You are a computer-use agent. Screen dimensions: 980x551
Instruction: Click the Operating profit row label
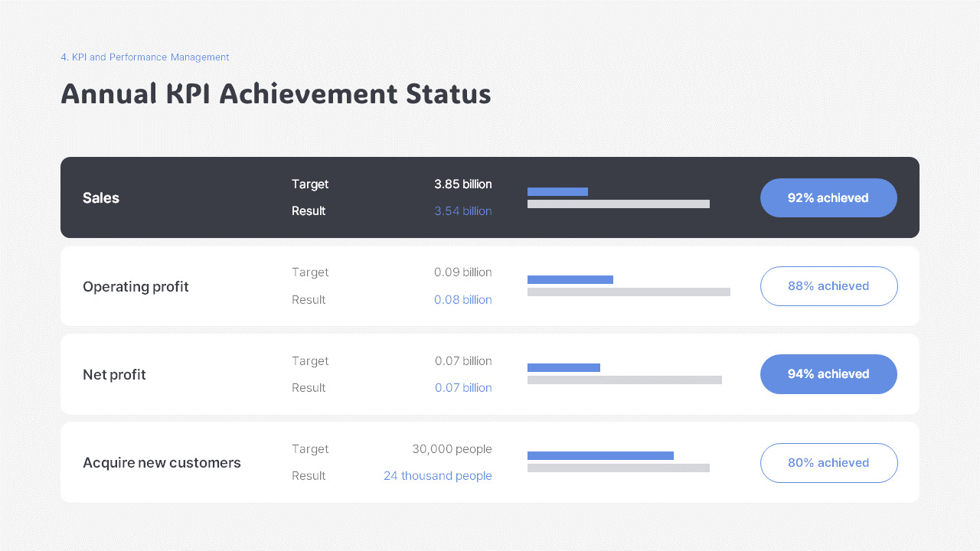(136, 287)
